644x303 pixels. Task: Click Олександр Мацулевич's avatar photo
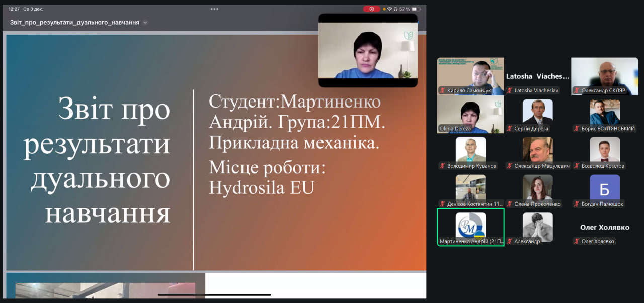click(537, 149)
